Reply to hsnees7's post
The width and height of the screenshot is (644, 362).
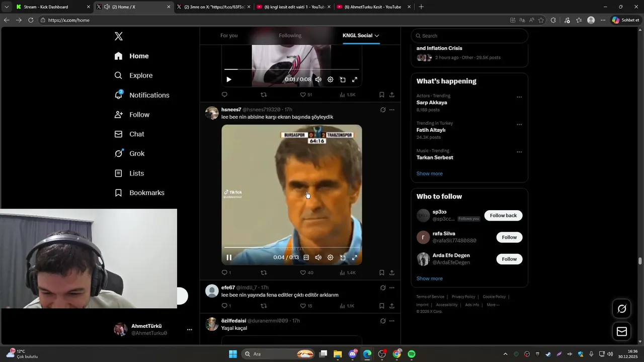[224, 273]
